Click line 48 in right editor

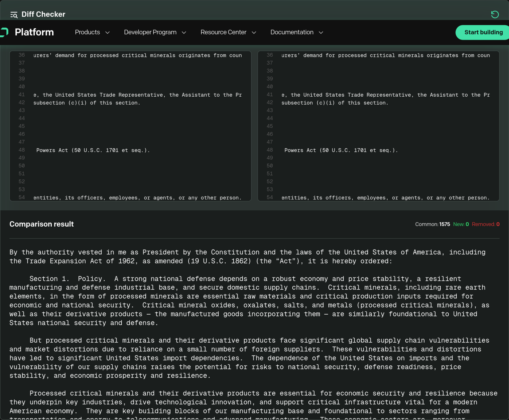[x=341, y=150]
